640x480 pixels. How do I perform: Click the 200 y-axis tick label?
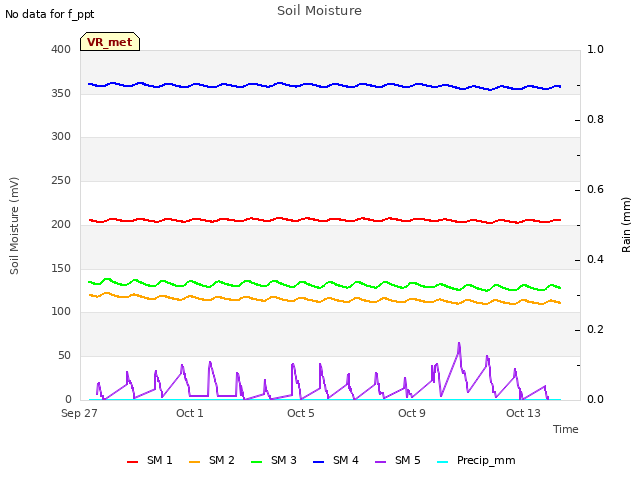tap(61, 224)
